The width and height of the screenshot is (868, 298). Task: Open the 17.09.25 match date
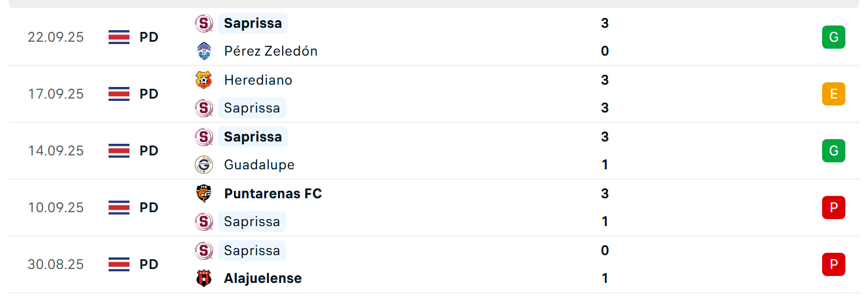(x=56, y=94)
